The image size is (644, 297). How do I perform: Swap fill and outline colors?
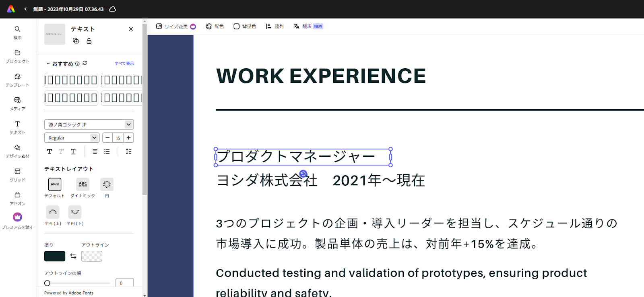(73, 256)
